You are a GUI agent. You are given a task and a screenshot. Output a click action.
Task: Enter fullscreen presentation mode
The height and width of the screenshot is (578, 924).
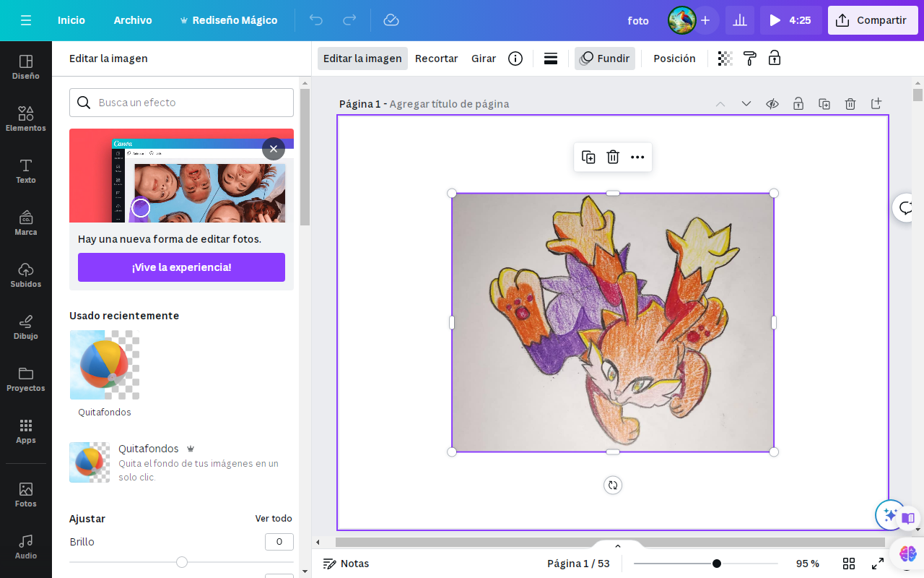point(878,564)
